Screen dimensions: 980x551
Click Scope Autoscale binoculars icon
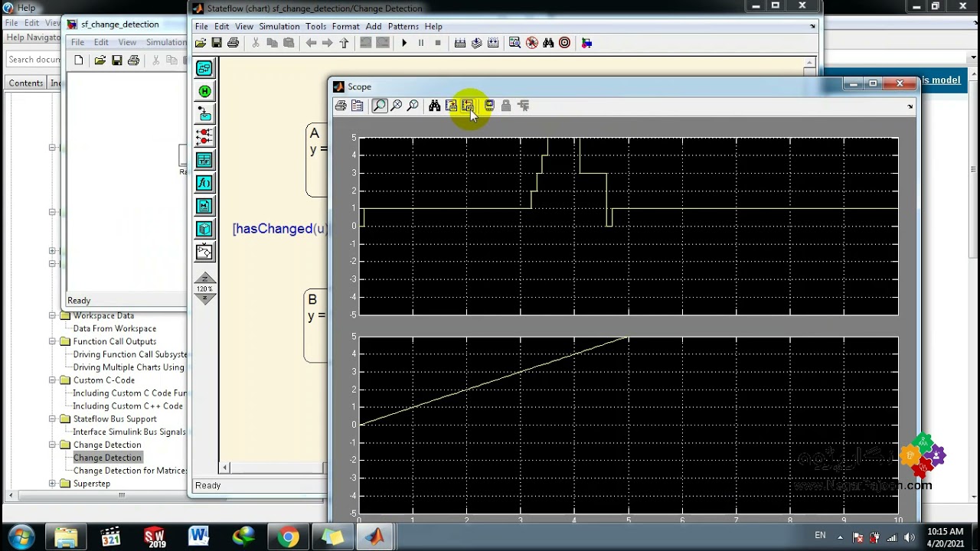[x=434, y=106]
